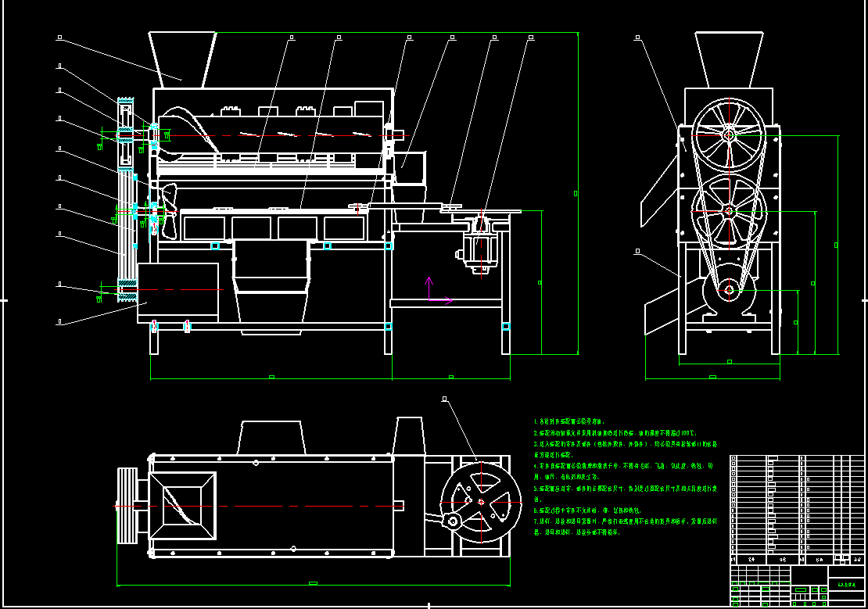Select the spoked crank wheel in top view

tap(481, 503)
